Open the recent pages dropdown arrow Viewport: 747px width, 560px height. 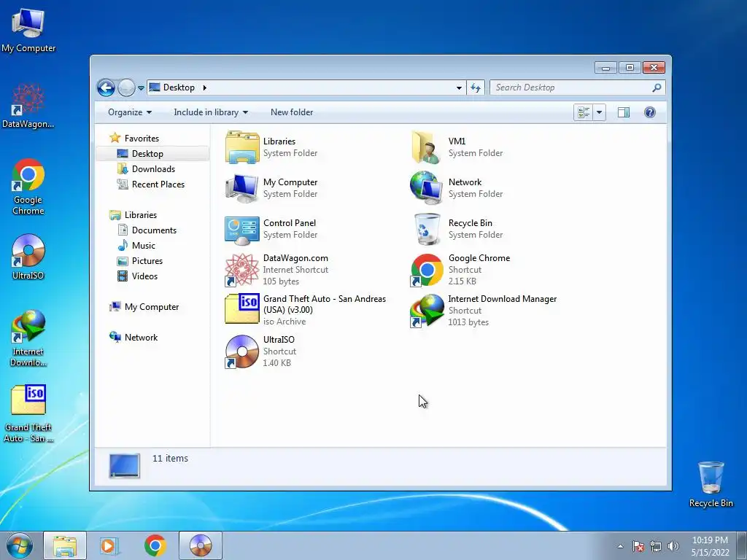pos(141,88)
